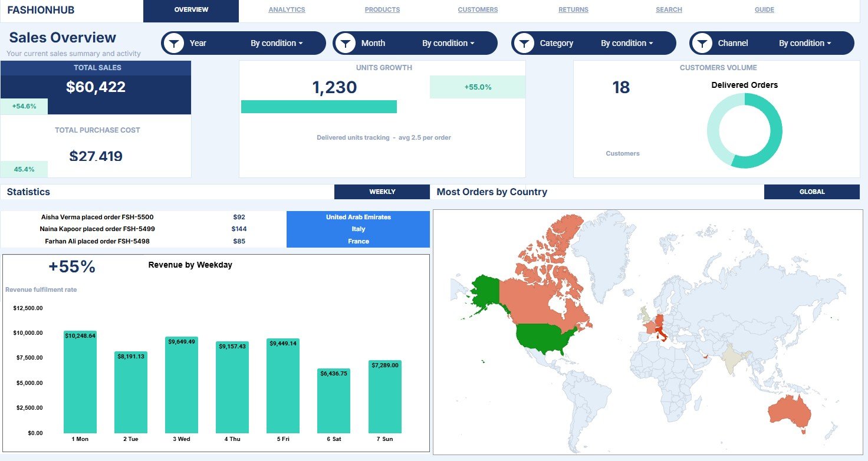Click the Farhan Ali order FSH-5498 row
Image resolution: width=868 pixels, height=461 pixels.
(x=97, y=241)
